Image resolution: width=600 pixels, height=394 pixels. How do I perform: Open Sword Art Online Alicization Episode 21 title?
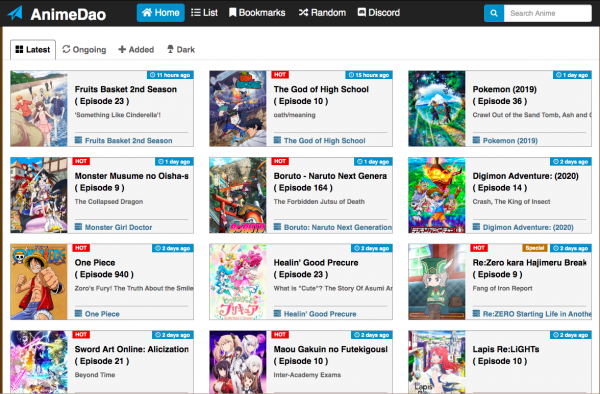point(132,355)
